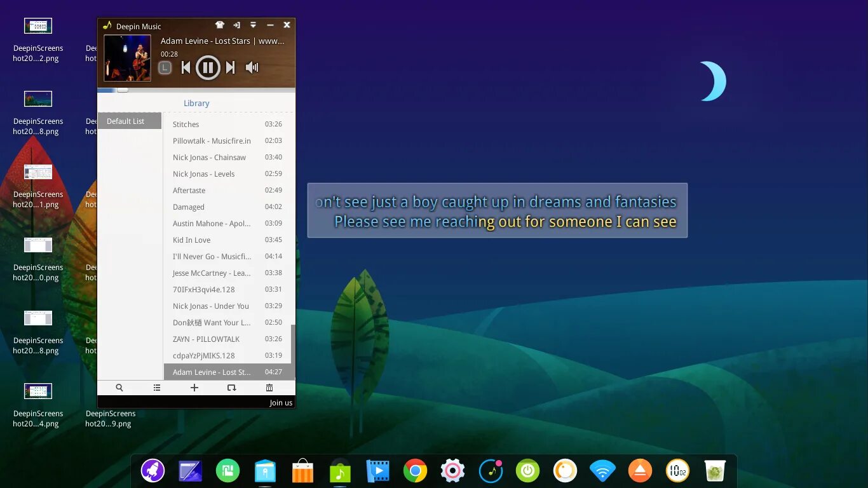Open the blue archive dock icon
The image size is (868, 488).
pos(265,471)
